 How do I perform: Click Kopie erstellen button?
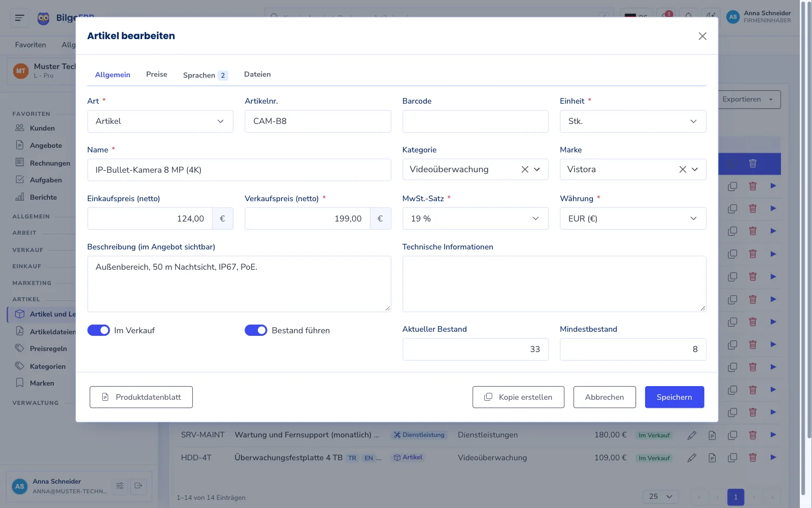click(518, 397)
